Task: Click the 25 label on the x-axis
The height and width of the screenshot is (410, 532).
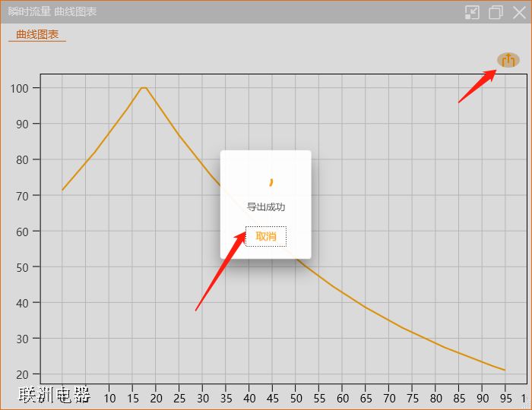Action: point(179,398)
